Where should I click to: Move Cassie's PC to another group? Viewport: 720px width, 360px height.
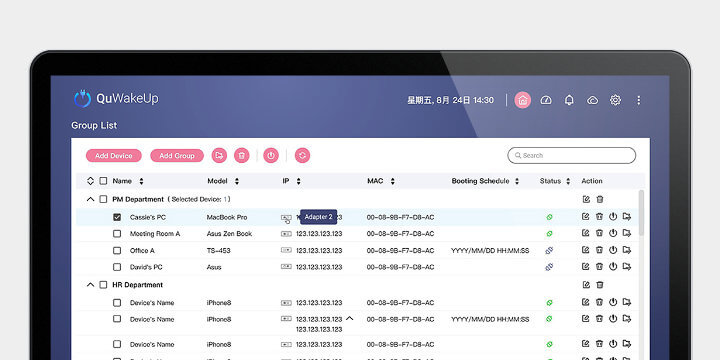click(x=627, y=217)
